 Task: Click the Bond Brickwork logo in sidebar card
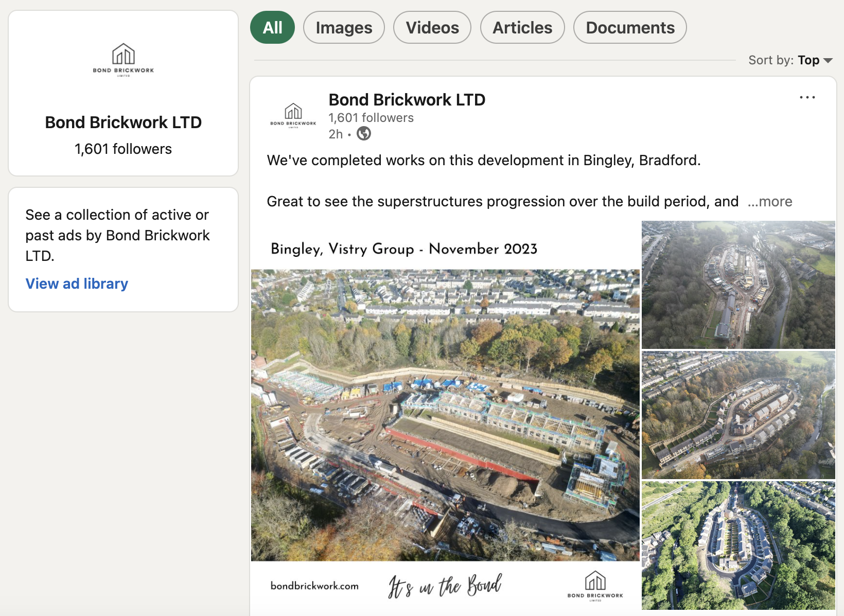click(124, 60)
